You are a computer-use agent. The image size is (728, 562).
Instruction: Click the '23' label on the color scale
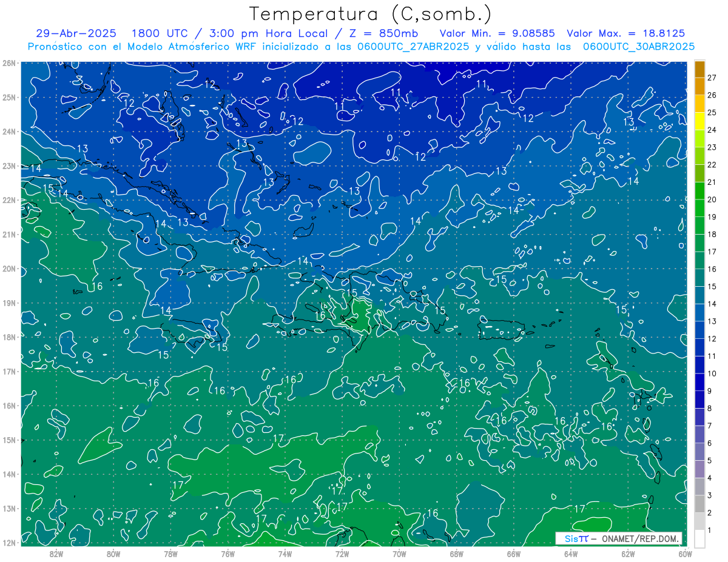click(x=712, y=147)
